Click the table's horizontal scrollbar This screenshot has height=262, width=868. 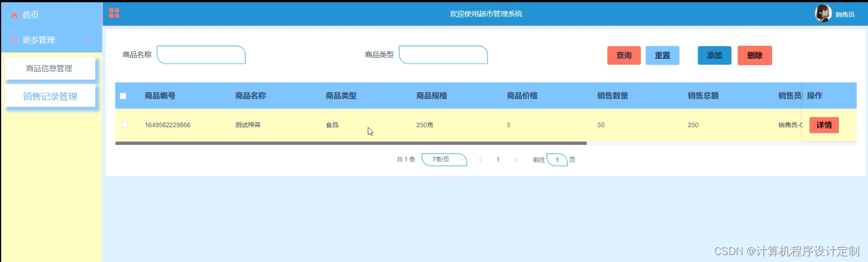tap(351, 143)
